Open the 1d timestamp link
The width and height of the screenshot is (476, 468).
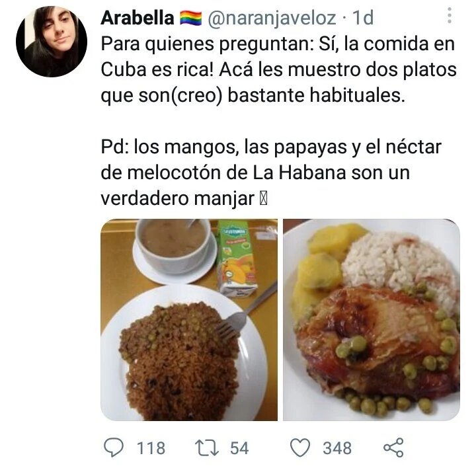click(x=363, y=18)
